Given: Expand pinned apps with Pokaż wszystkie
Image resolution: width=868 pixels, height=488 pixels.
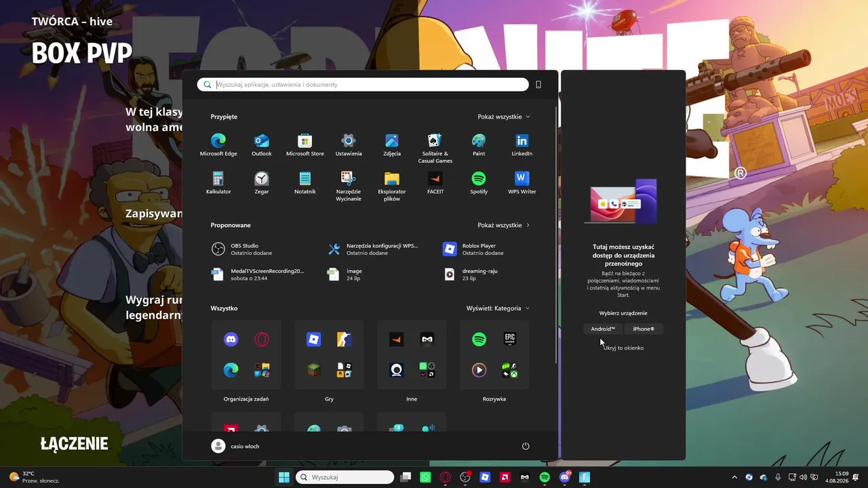Looking at the screenshot, I should pos(504,117).
